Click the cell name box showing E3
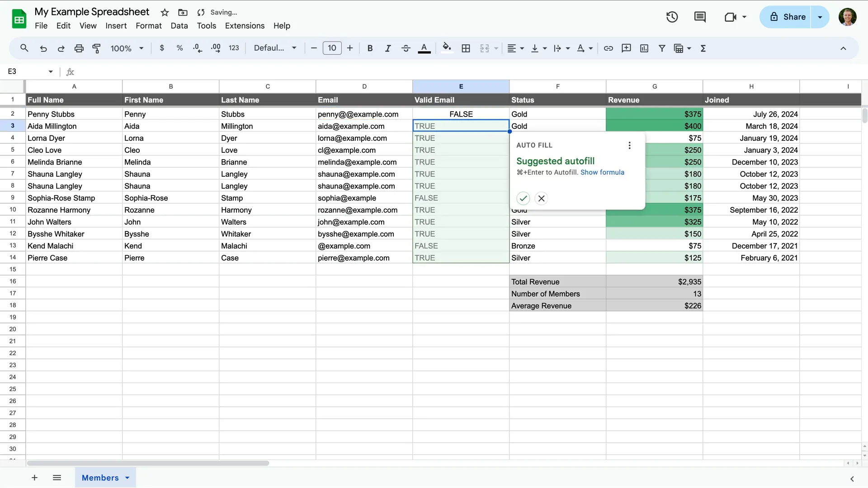The height and width of the screenshot is (488, 868). coord(27,71)
